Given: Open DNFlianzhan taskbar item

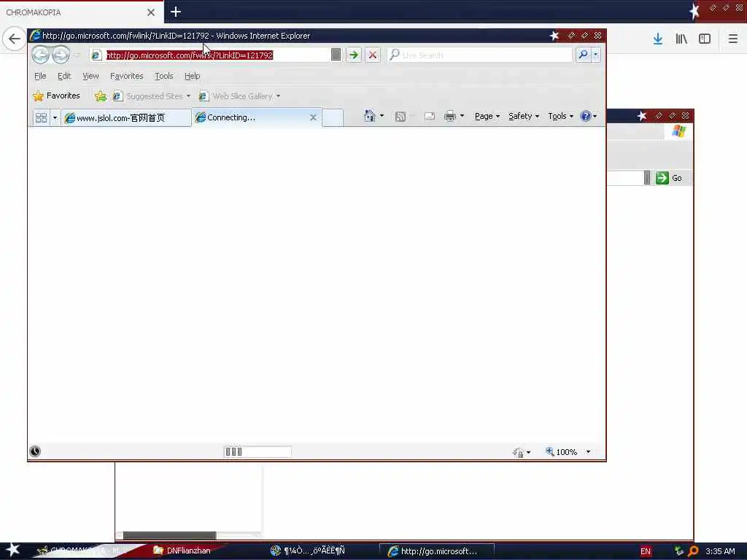Looking at the screenshot, I should pos(182,551).
